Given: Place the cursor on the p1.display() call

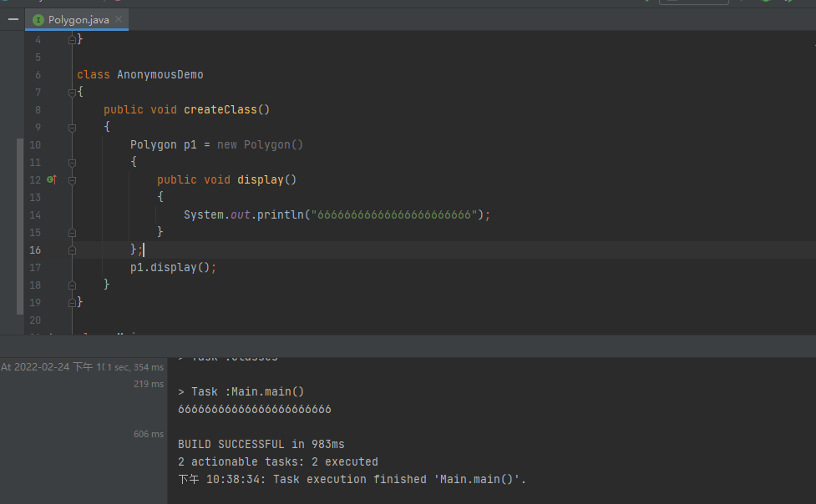Looking at the screenshot, I should (x=173, y=268).
